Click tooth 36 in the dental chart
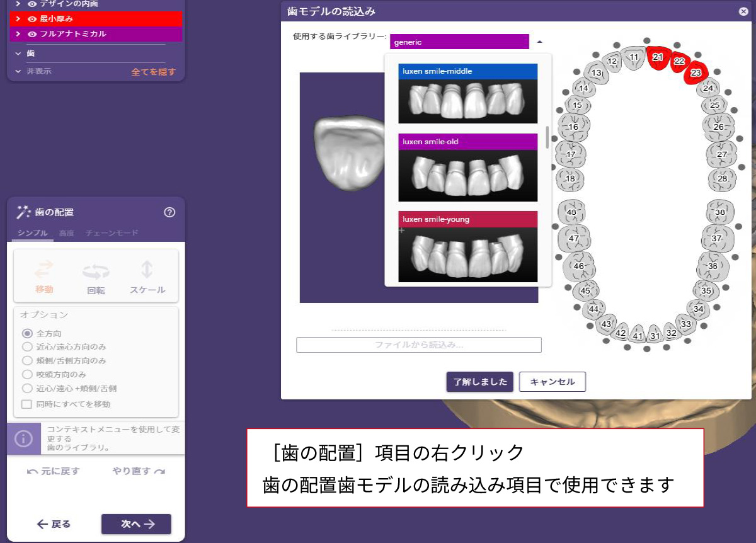Viewport: 756px width, 543px height. click(x=713, y=266)
